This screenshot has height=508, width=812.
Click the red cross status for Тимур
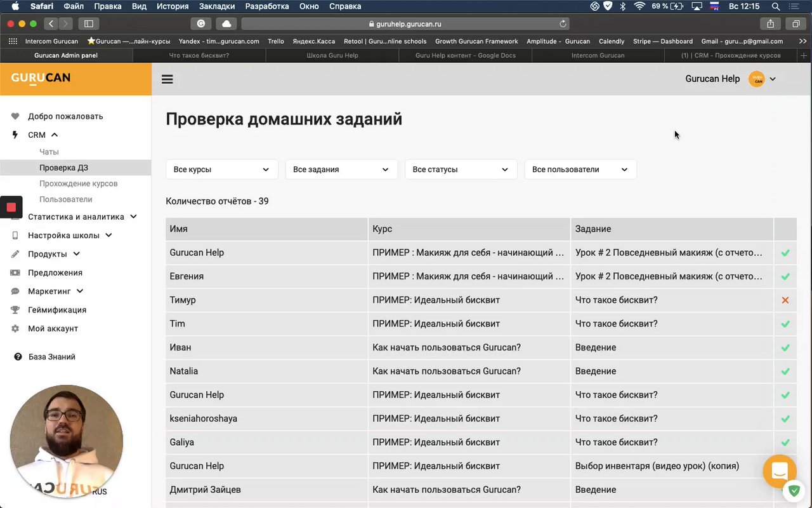point(785,300)
